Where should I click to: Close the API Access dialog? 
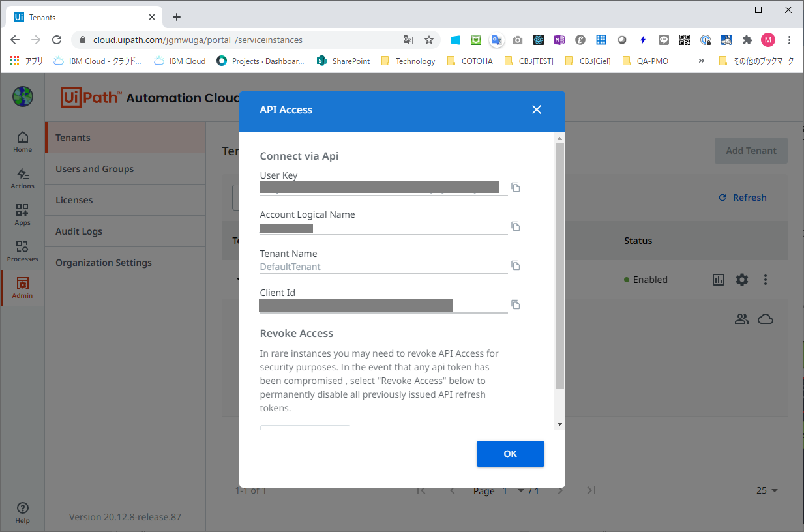[x=537, y=110]
